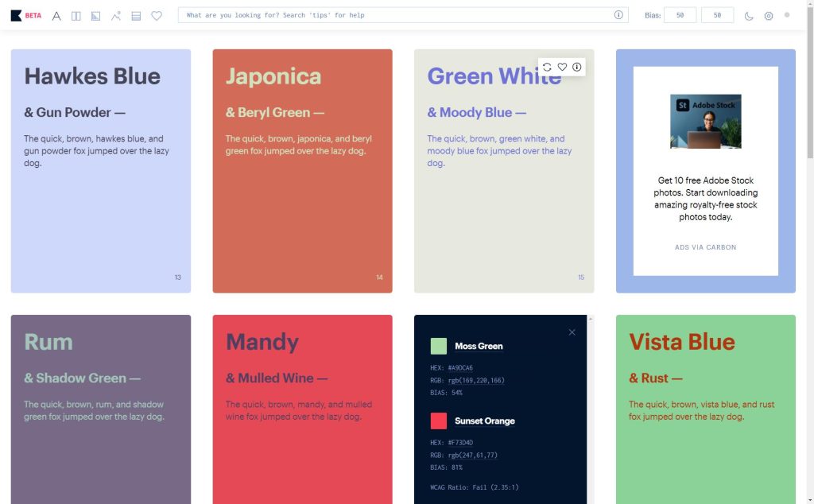
Task: Click the Sunset Orange color swatch
Action: pyautogui.click(x=439, y=421)
